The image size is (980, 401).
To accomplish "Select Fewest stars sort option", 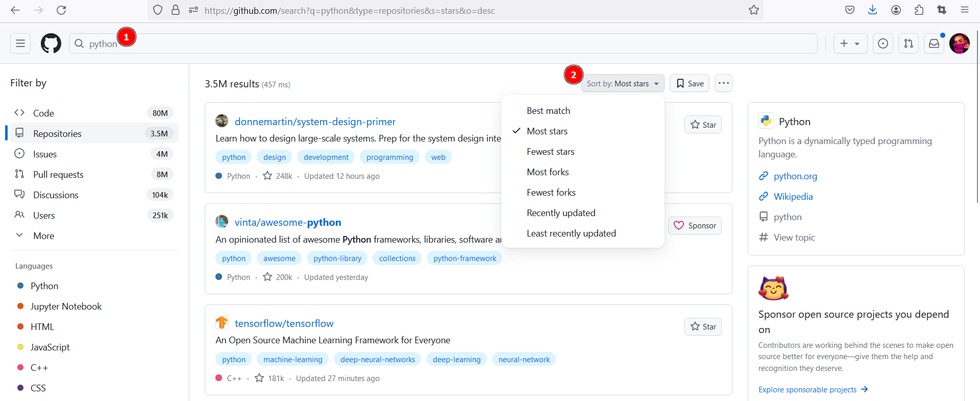I will pyautogui.click(x=583, y=152).
